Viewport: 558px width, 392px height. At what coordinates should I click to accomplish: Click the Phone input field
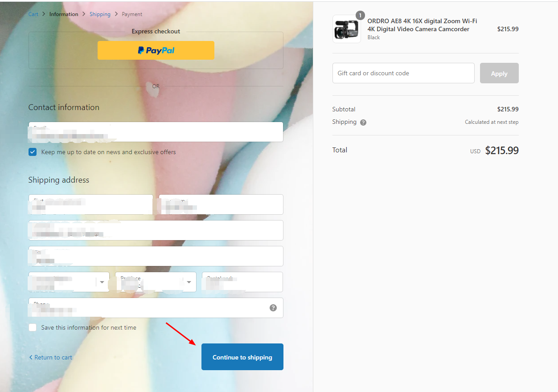pyautogui.click(x=156, y=308)
